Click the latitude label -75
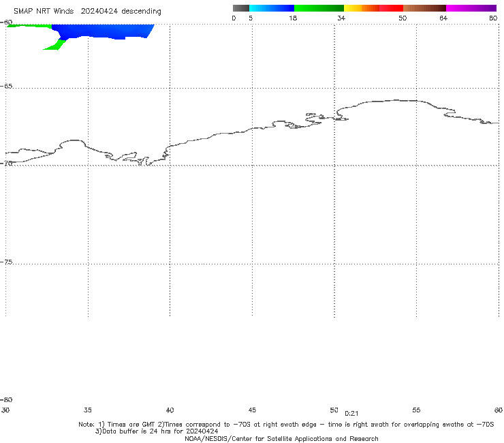 point(6,262)
